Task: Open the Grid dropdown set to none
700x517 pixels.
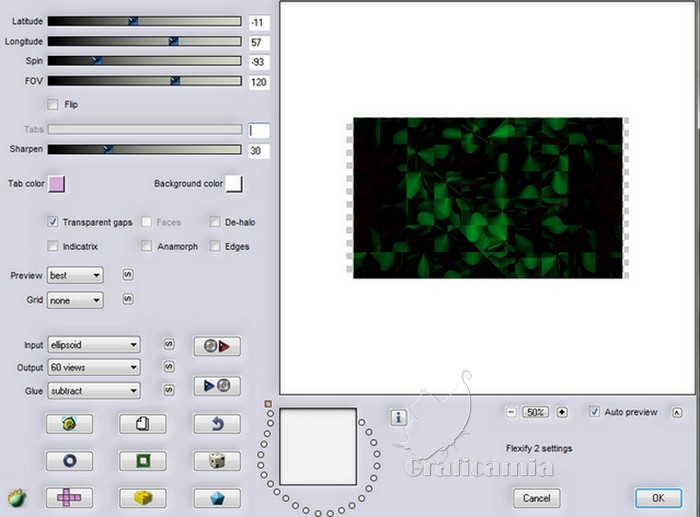Action: click(x=75, y=300)
